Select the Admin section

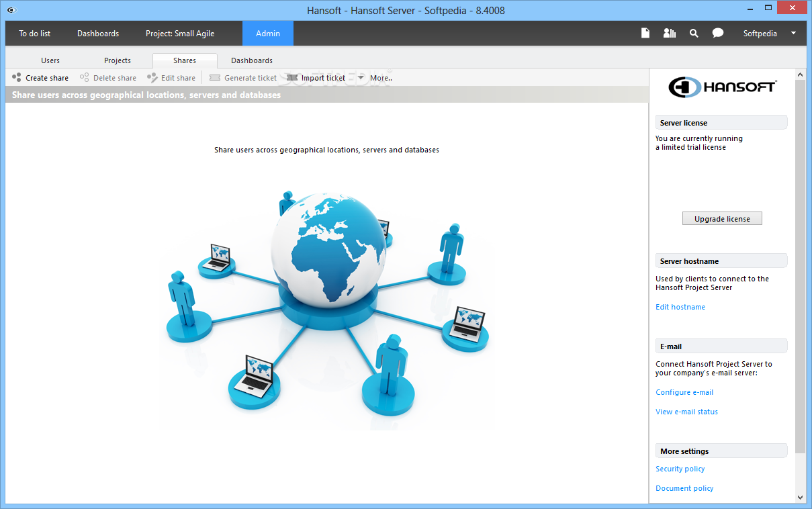268,33
